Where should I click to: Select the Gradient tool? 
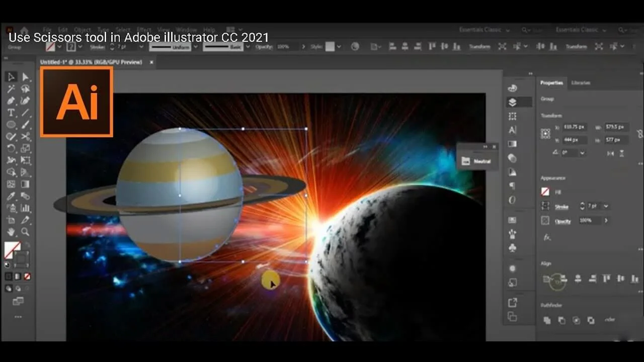coord(25,185)
